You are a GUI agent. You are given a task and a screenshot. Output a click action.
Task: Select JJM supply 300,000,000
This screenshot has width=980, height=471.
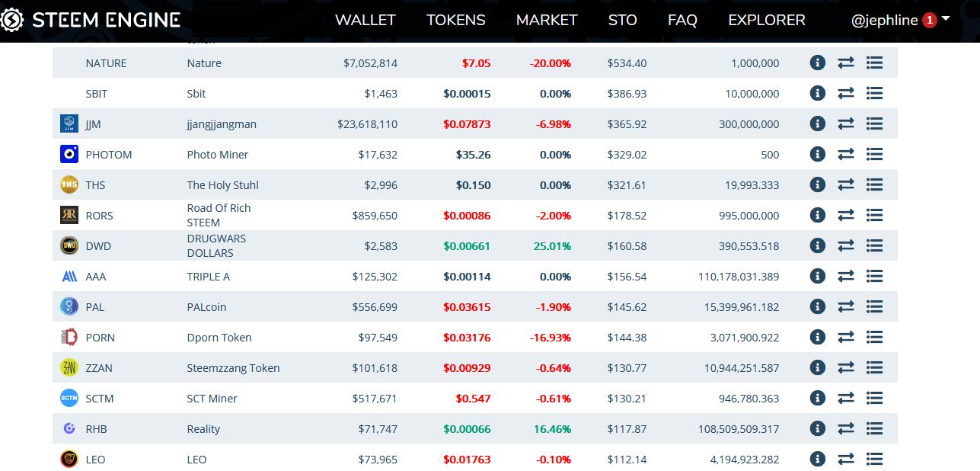(749, 124)
